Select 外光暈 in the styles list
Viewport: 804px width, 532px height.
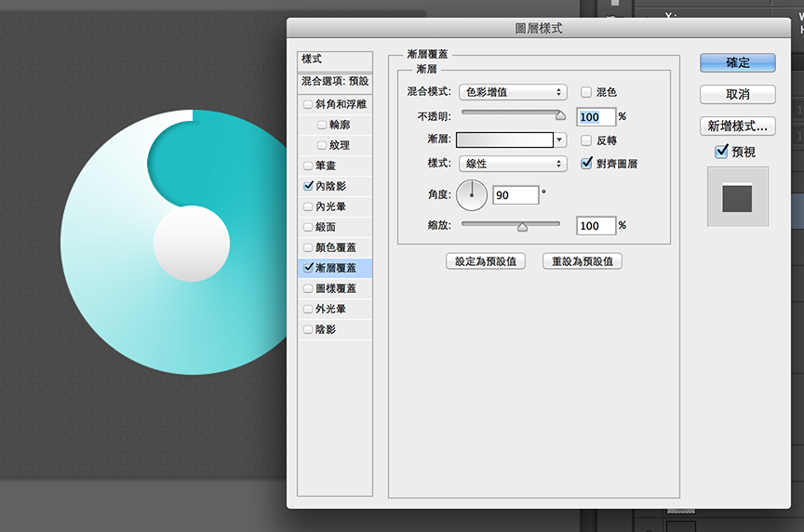tap(330, 309)
